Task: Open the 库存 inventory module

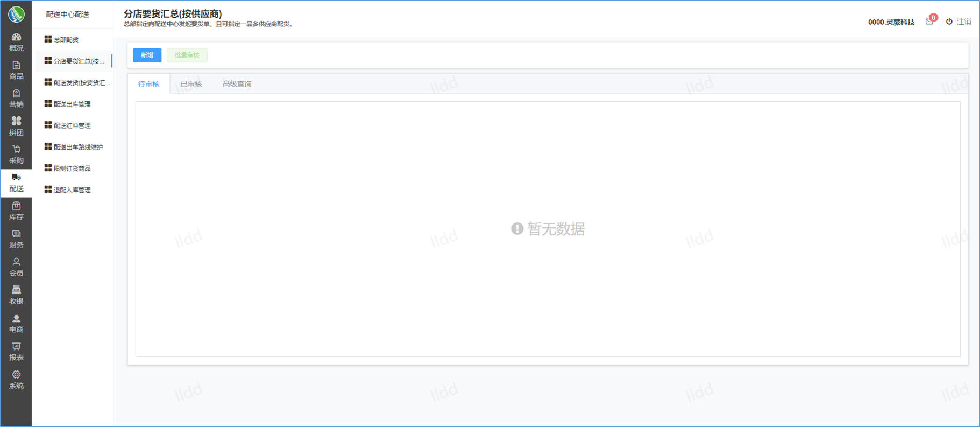Action: pyautogui.click(x=16, y=211)
